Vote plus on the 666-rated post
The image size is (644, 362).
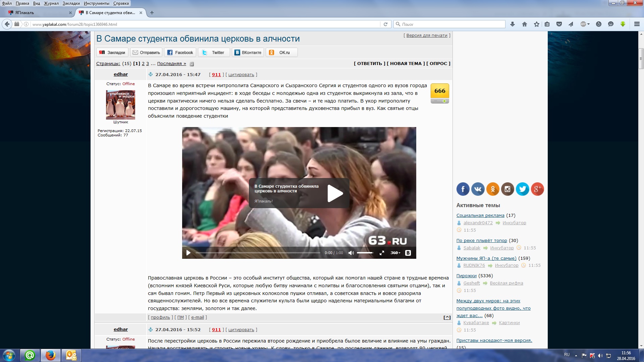(444, 101)
